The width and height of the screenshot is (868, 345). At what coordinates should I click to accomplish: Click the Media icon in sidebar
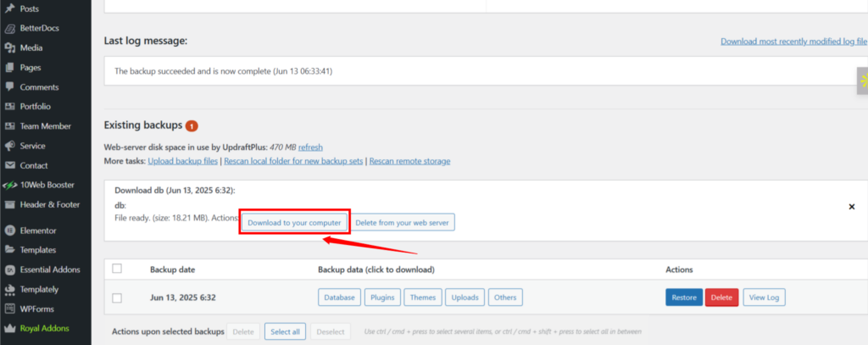[x=9, y=48]
